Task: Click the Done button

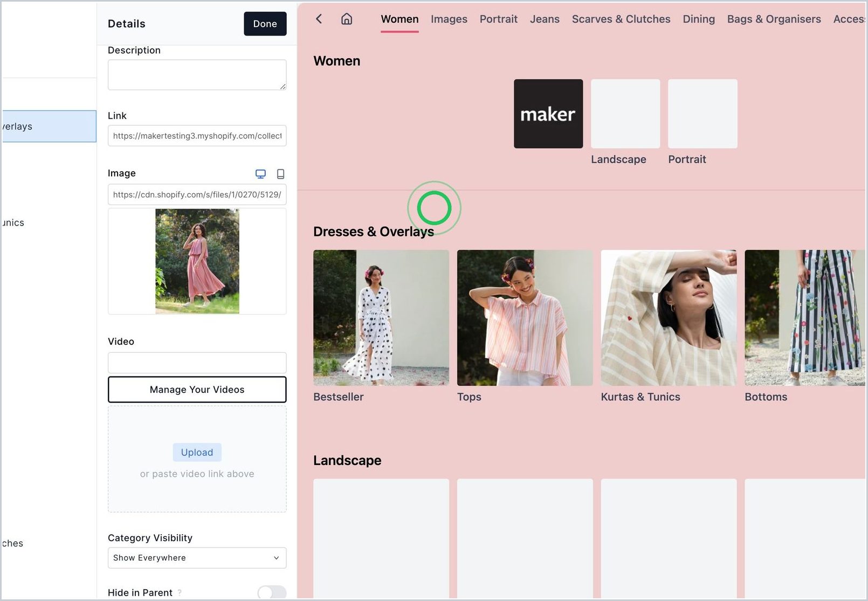Action: pos(265,24)
